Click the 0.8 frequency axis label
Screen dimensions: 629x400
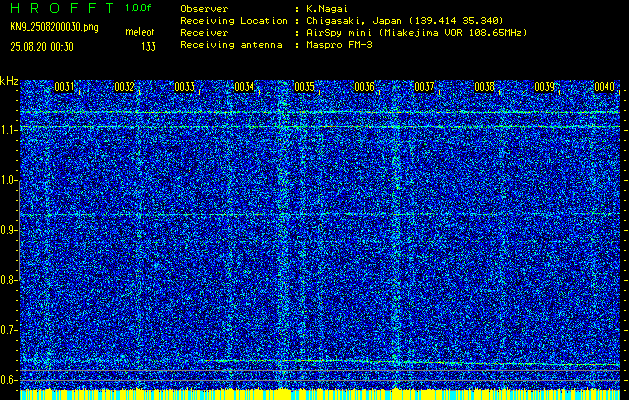click(x=8, y=280)
